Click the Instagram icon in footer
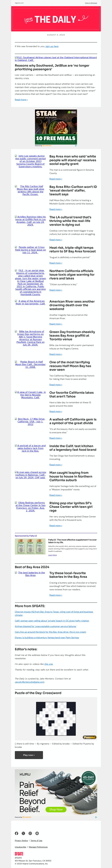112x868 pixels. point(30,833)
